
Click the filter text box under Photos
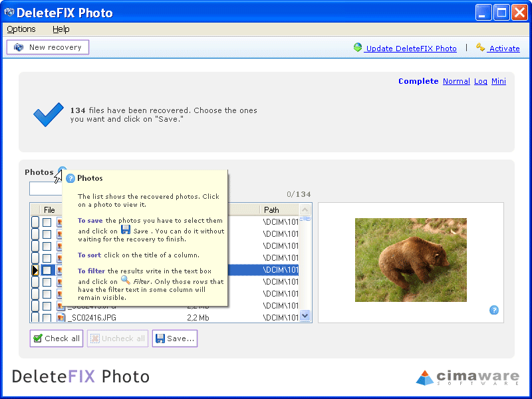pos(46,189)
